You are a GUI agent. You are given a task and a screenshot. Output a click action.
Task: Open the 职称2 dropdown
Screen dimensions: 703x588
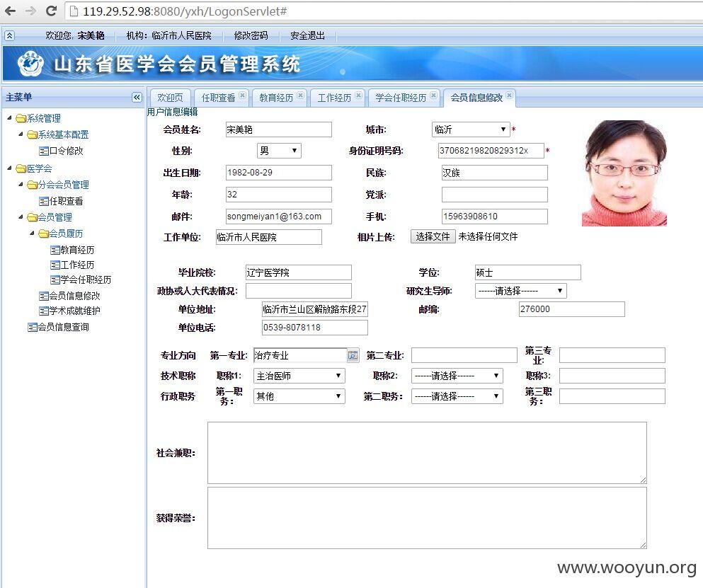pyautogui.click(x=457, y=376)
